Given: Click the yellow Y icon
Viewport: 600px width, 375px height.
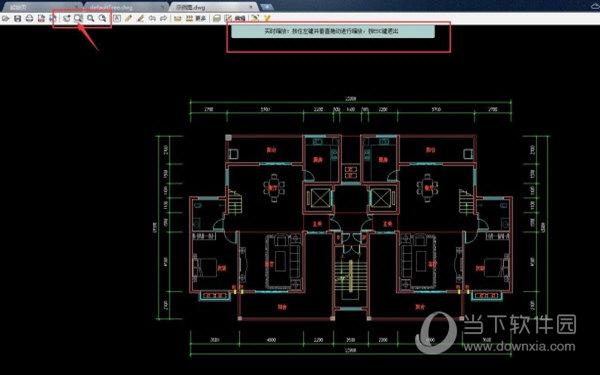Looking at the screenshot, I should click(x=267, y=18).
